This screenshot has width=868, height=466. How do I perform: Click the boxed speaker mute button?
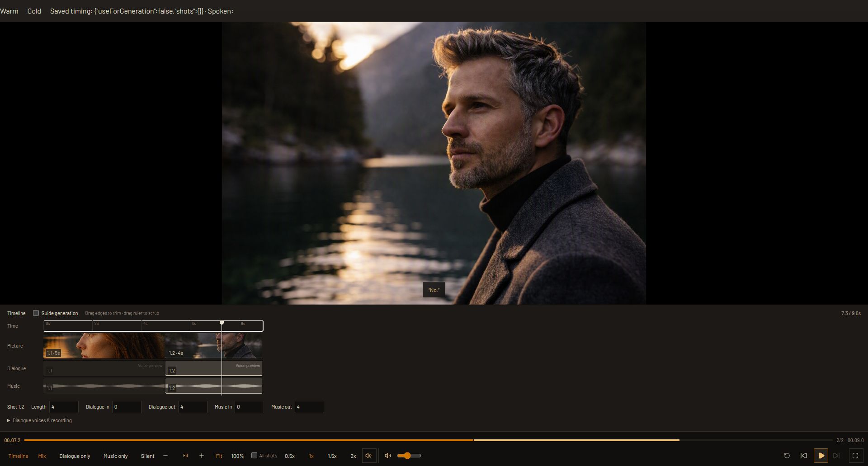[369, 456]
